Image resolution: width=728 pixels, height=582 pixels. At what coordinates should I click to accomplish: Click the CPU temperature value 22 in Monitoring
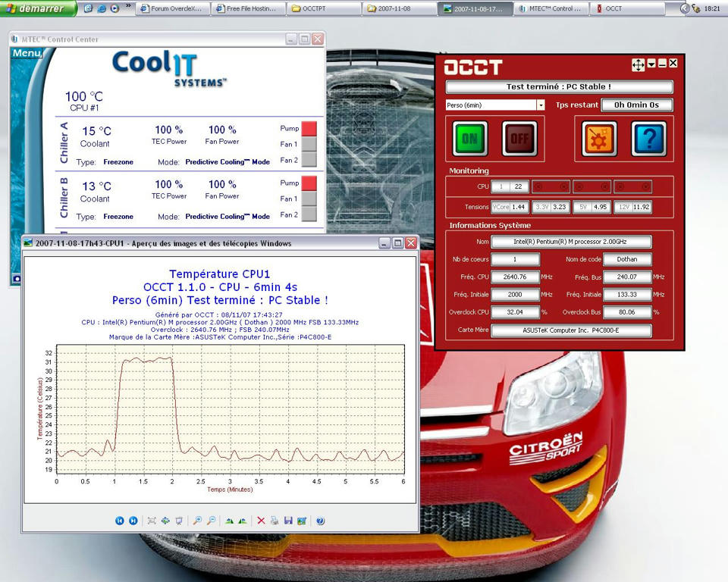click(x=518, y=186)
